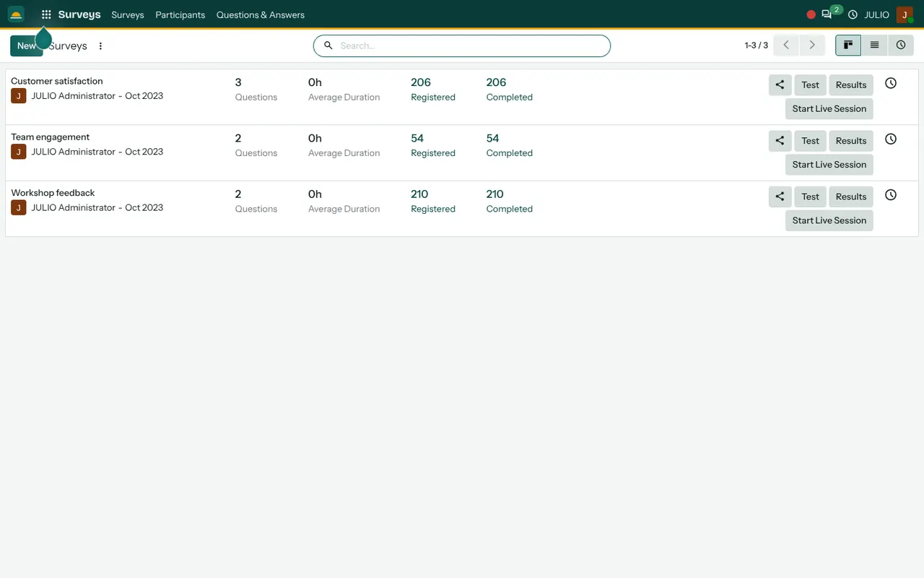Open the Questions & Answers menu
This screenshot has height=578, width=924.
pyautogui.click(x=261, y=14)
